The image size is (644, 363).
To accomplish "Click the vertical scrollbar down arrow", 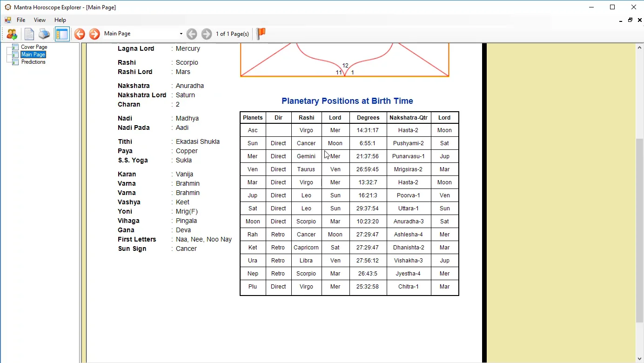I will coord(639,359).
